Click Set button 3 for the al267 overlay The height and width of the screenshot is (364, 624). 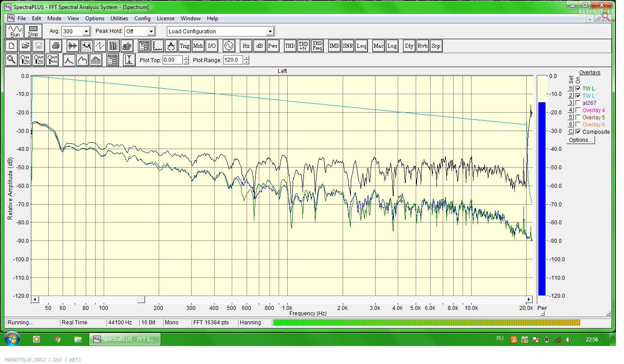point(570,103)
